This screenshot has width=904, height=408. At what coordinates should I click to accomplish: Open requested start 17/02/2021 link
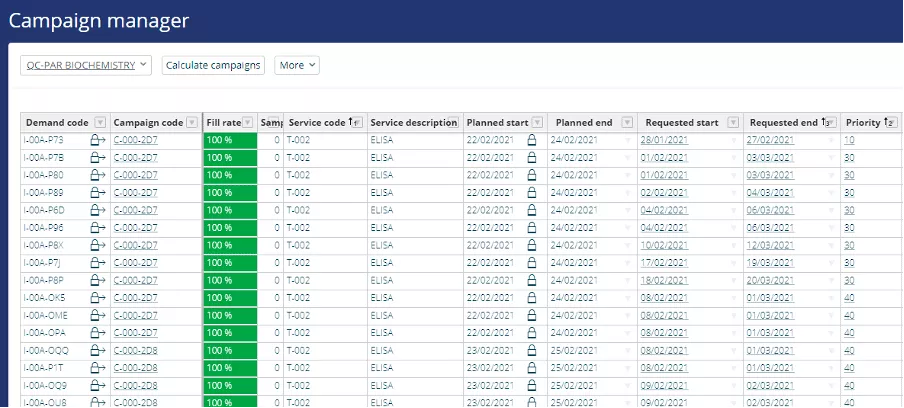(664, 263)
